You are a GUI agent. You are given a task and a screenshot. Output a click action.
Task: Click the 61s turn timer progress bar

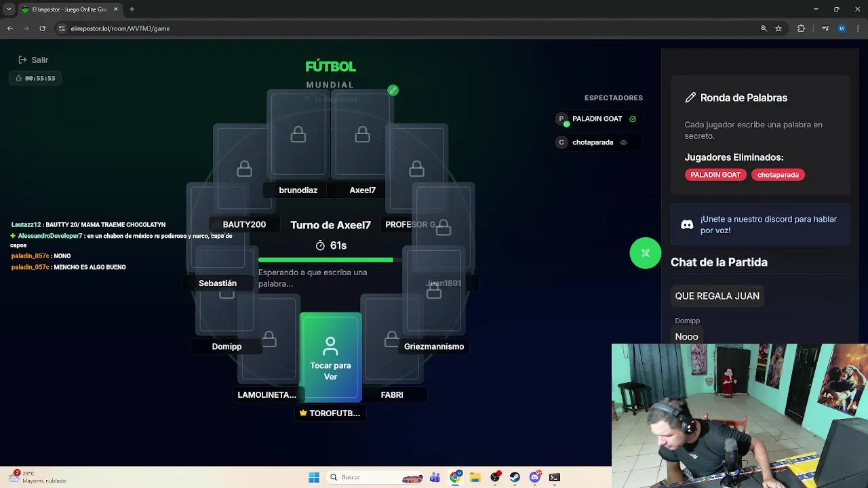[x=329, y=260]
